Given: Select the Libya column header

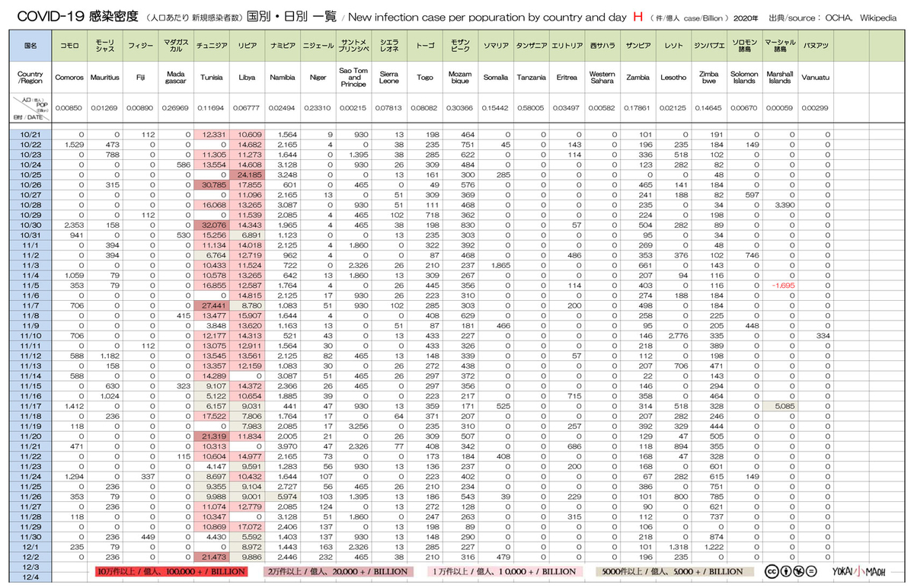Looking at the screenshot, I should [247, 77].
